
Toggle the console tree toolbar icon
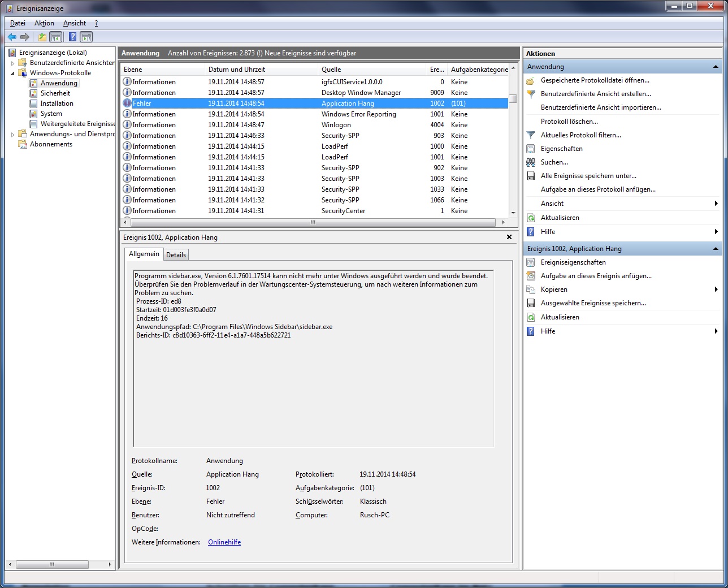56,37
